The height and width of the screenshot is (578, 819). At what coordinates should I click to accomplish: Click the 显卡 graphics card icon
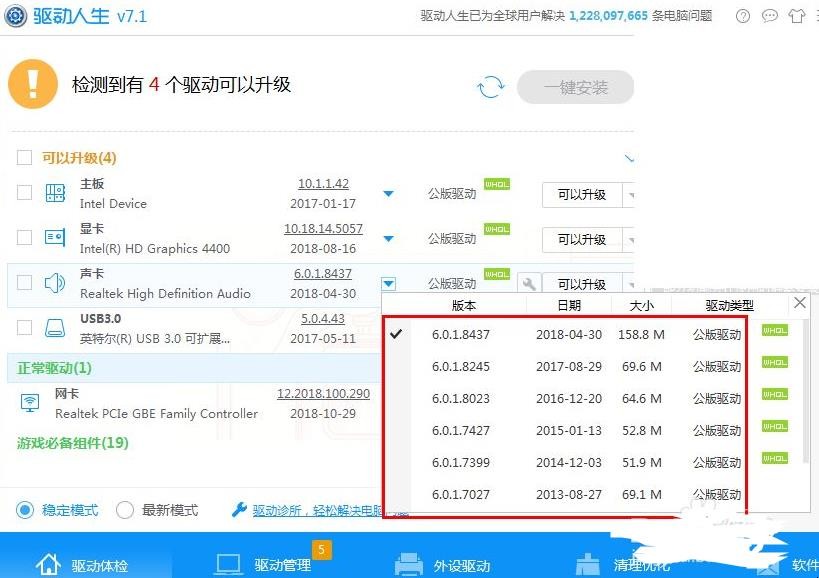55,238
